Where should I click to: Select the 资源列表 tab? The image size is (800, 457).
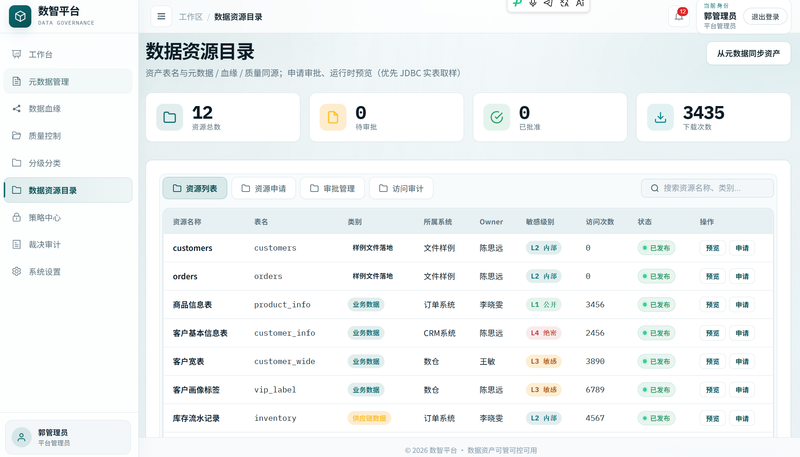[195, 188]
